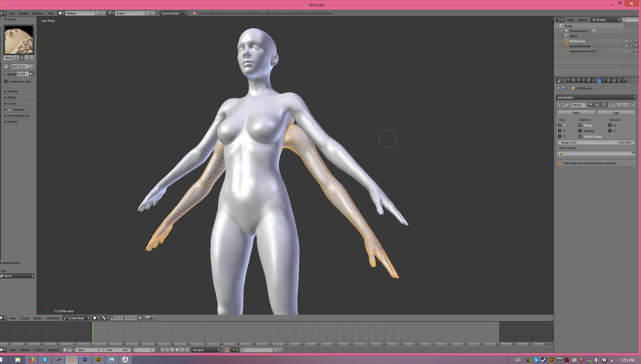641x364 pixels.
Task: Move Mirror modifier up in stack
Action: click(619, 105)
